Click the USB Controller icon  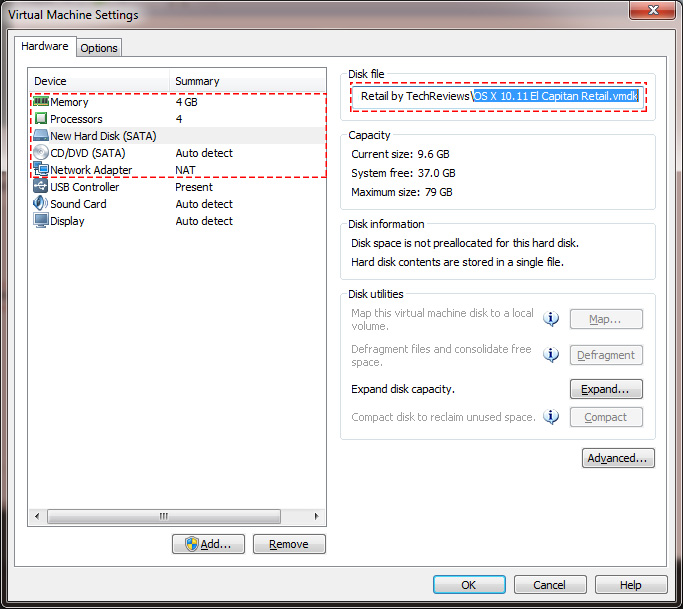coord(41,187)
